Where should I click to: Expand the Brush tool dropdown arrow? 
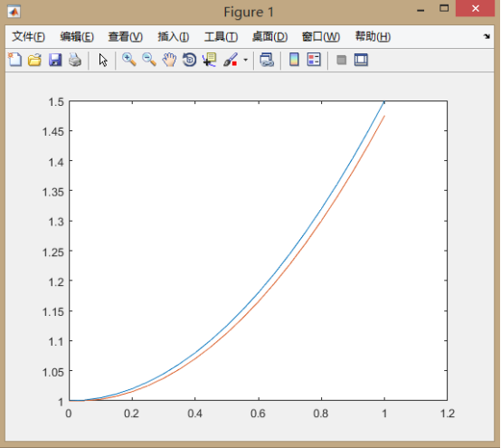point(245,60)
